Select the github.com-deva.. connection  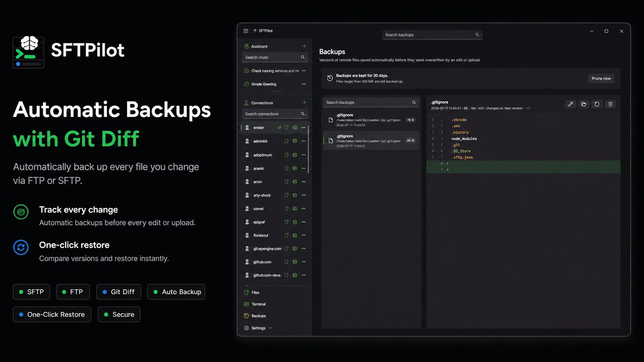(x=275, y=275)
